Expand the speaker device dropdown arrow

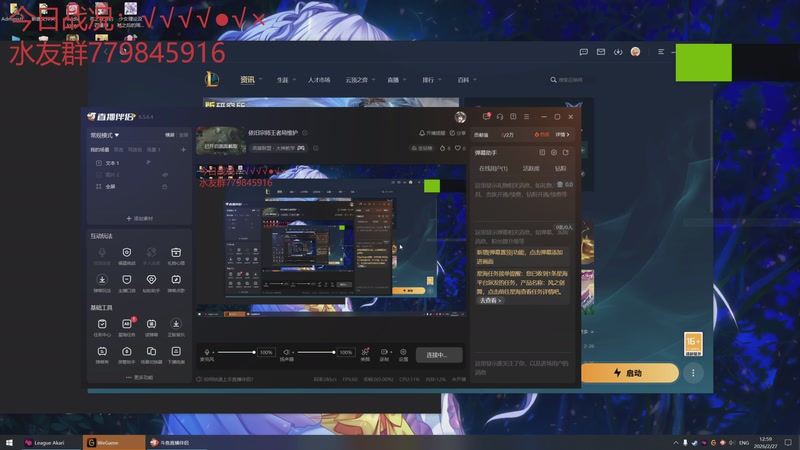coord(293,352)
